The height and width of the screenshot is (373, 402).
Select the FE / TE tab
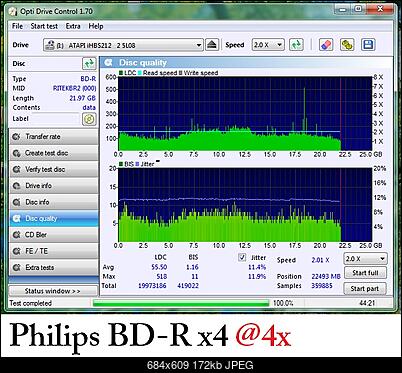54,251
